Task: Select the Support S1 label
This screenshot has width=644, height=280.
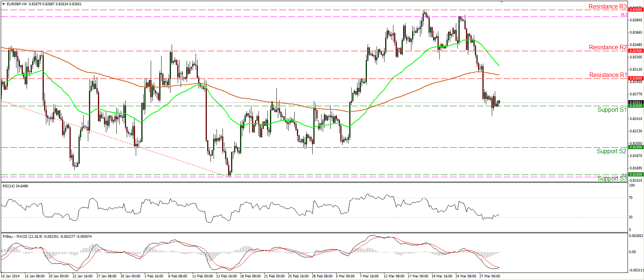Action: click(612, 110)
